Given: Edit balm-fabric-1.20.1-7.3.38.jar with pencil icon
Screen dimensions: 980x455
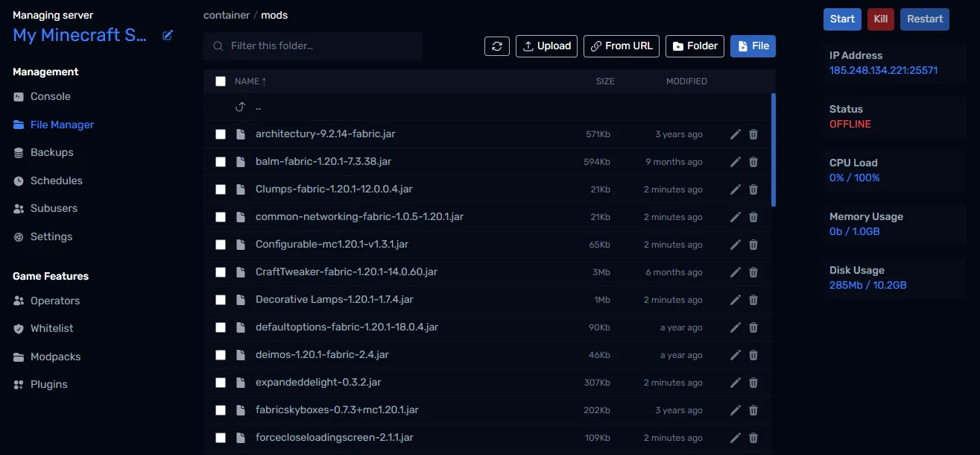Looking at the screenshot, I should [x=736, y=162].
